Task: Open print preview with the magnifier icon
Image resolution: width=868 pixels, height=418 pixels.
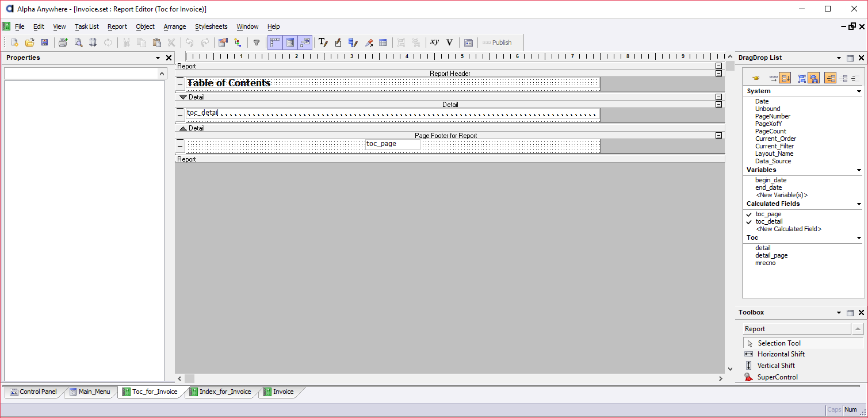Action: pyautogui.click(x=78, y=43)
